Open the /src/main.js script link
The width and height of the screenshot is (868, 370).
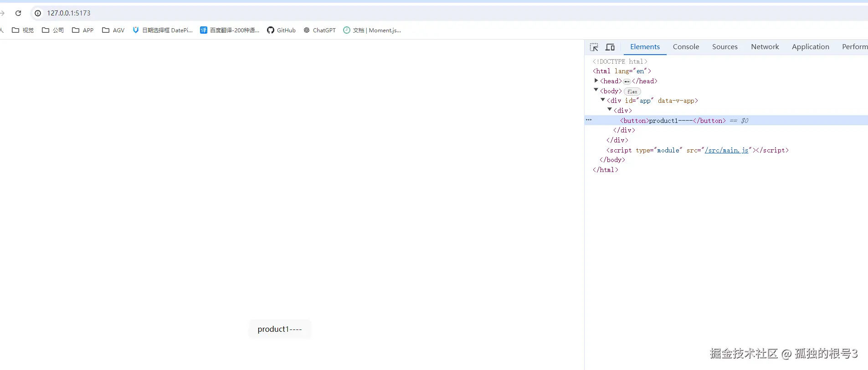726,150
